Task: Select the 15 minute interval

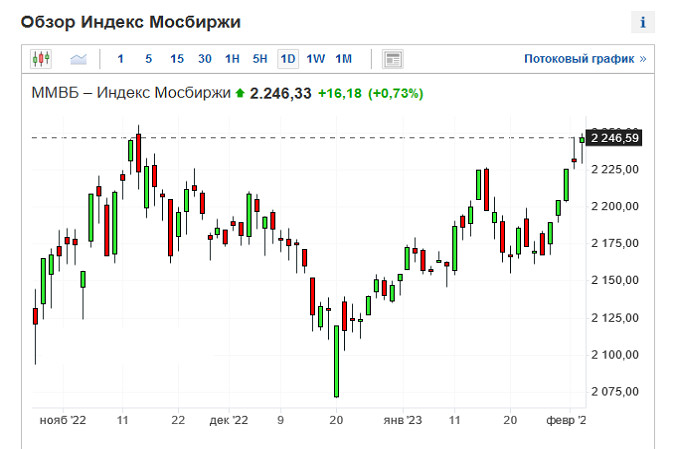Action: pos(176,59)
